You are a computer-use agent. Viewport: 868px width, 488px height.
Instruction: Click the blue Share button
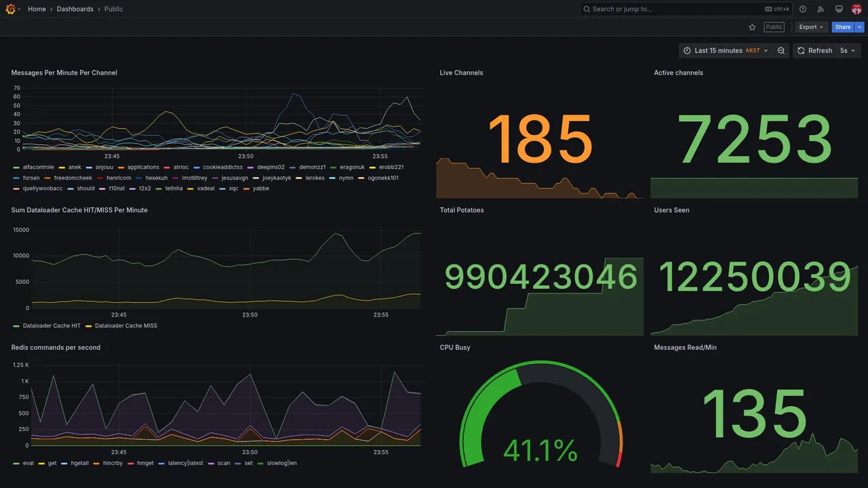click(x=843, y=27)
